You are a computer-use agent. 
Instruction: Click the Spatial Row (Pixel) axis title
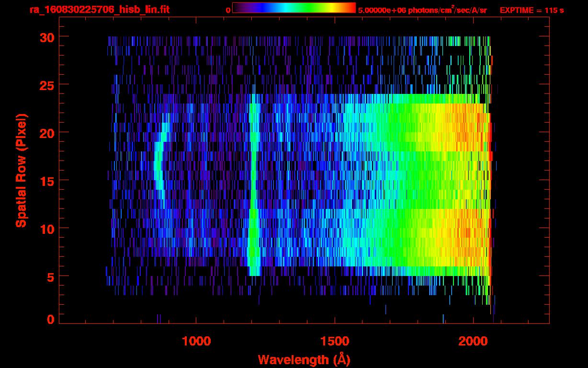21,171
